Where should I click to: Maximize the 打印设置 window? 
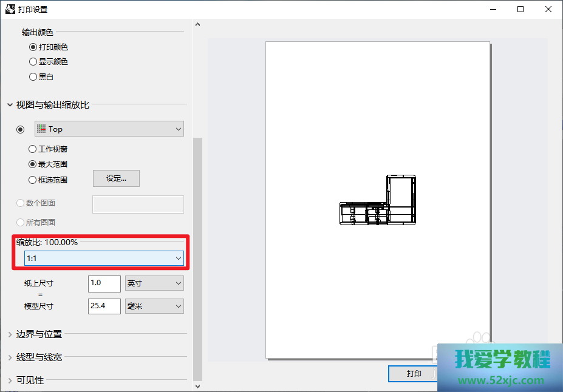(520, 9)
